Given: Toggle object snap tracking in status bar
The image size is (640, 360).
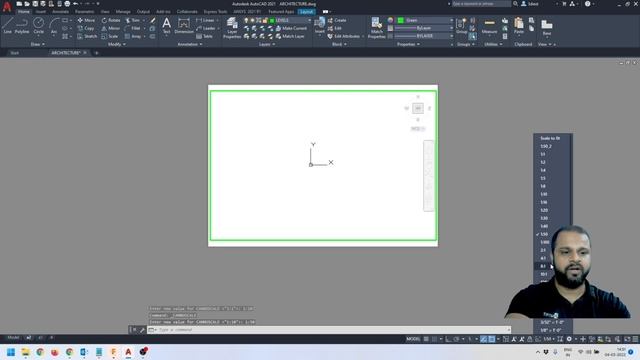Looking at the screenshot, I should [484, 339].
